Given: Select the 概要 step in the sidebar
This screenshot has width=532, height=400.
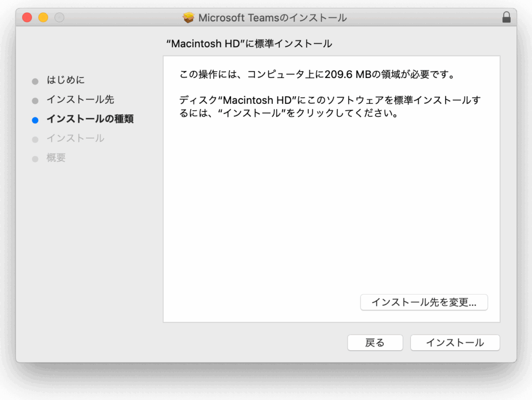Looking at the screenshot, I should tap(56, 158).
